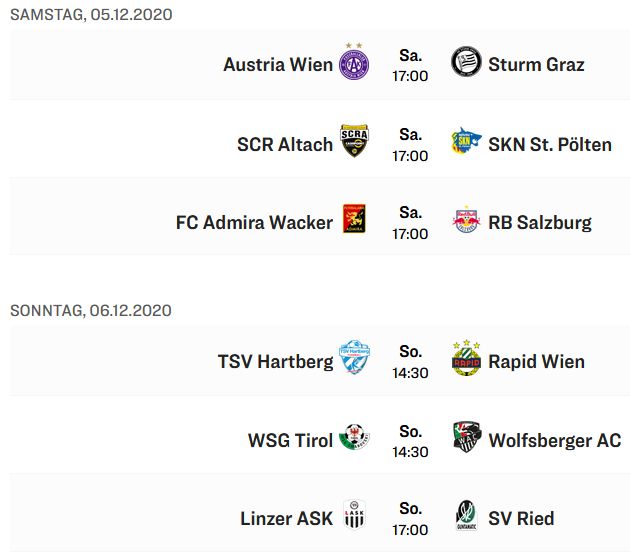Open So. 14:30 WSG Tirol match details
This screenshot has height=557, width=630.
tap(410, 441)
